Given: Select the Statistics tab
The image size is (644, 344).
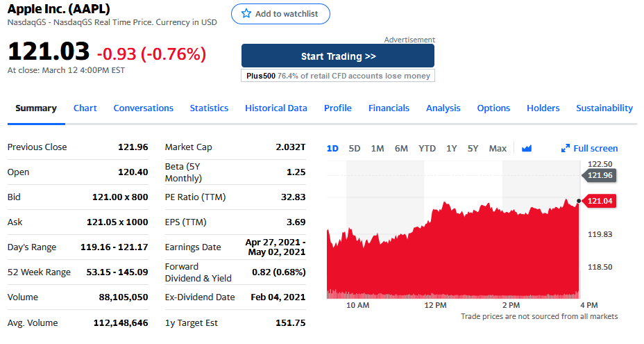Looking at the screenshot, I should click(x=209, y=108).
